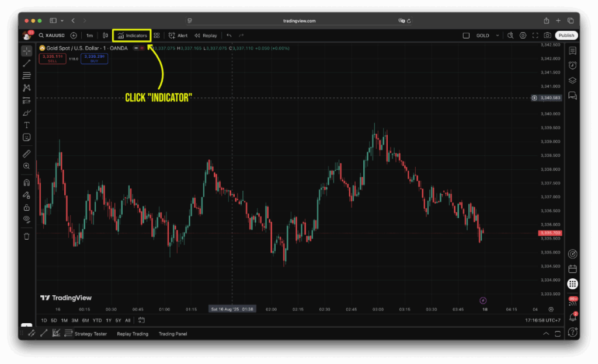Click the trash icon to remove drawings
598x364 pixels.
pyautogui.click(x=26, y=236)
